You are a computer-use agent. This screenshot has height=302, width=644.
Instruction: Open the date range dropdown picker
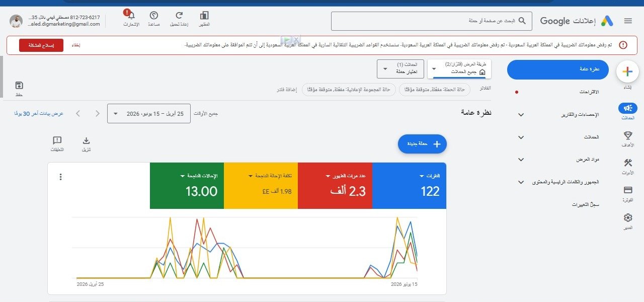pos(149,114)
